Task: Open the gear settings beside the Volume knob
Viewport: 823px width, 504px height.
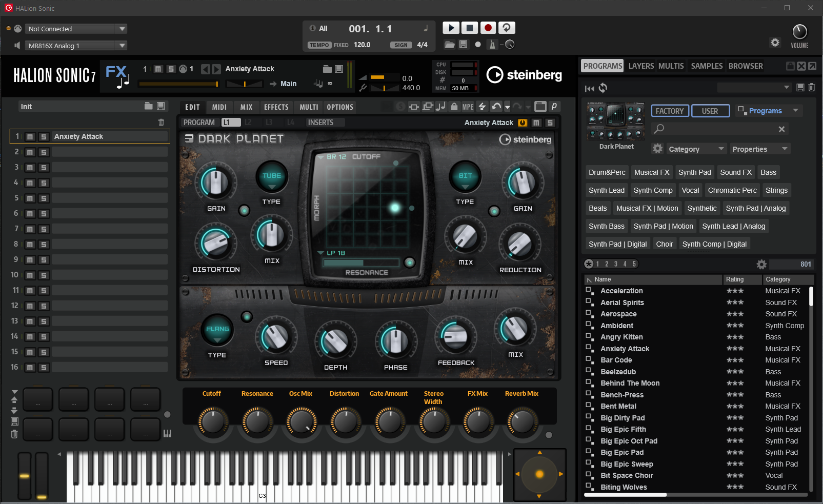Action: click(775, 43)
